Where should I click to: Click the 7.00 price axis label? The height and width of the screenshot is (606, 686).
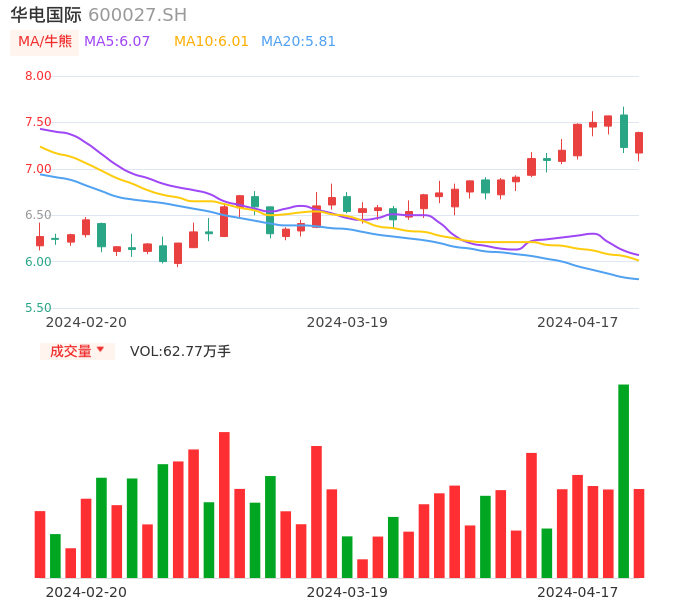pos(38,169)
